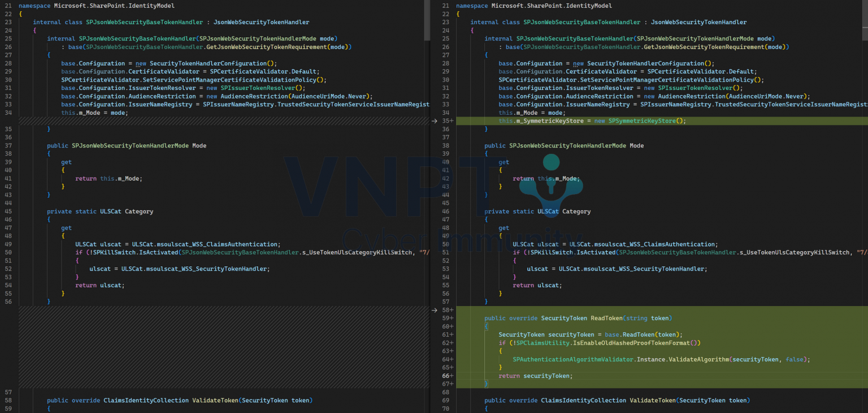Viewport: 868px width, 413px height.
Task: Click ValidateToken method signature in left pane
Action: point(180,400)
